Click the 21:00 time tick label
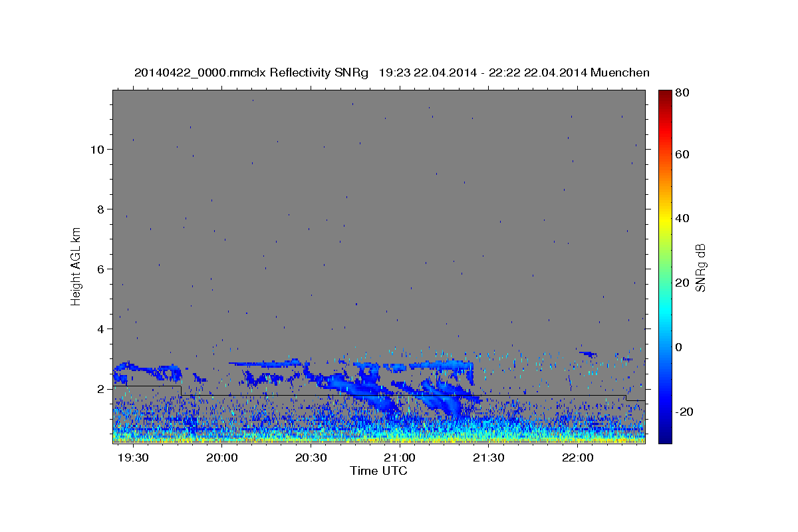 [x=400, y=458]
